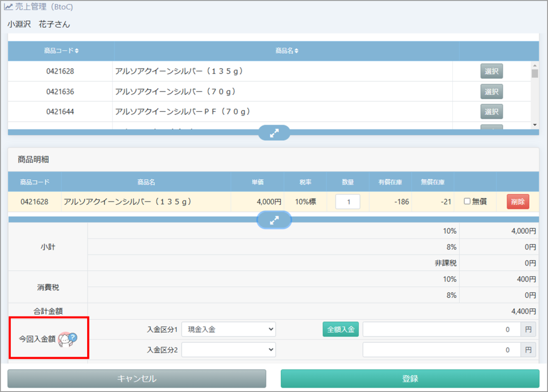Delete the アルソアクイーンシルバー line item

pyautogui.click(x=517, y=202)
